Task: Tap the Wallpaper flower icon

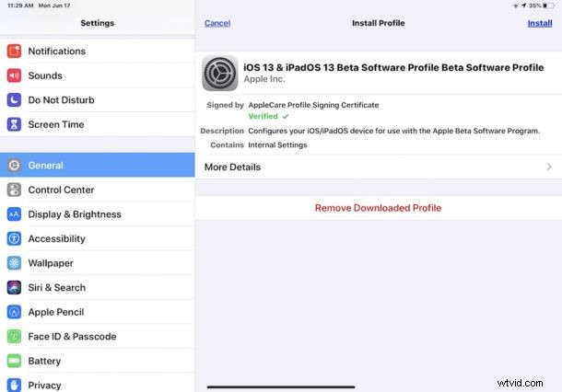Action: (14, 263)
